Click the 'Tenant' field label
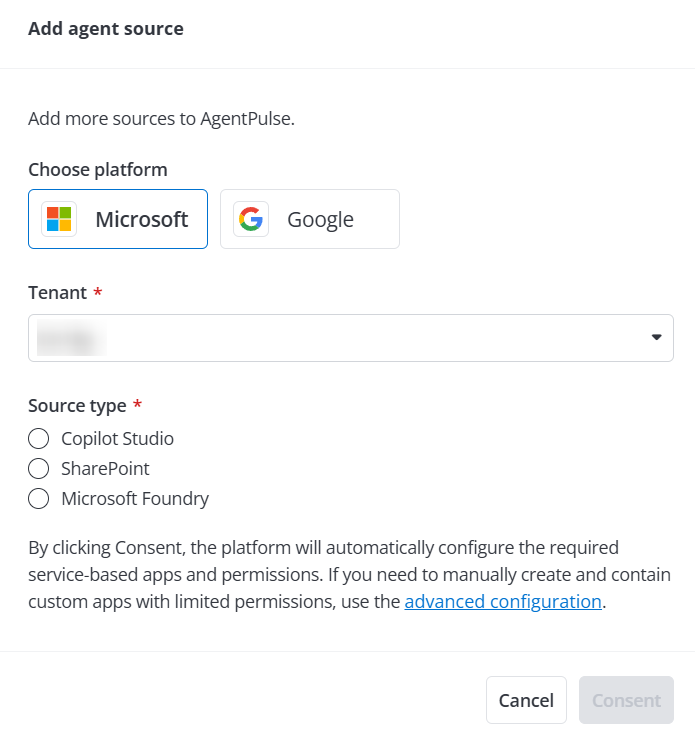695x735 pixels. pyautogui.click(x=58, y=292)
